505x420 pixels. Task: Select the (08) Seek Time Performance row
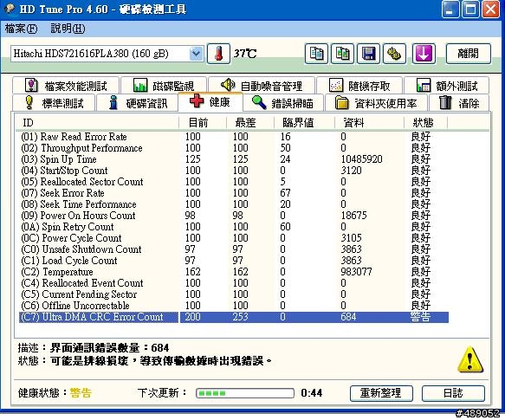tap(234, 204)
